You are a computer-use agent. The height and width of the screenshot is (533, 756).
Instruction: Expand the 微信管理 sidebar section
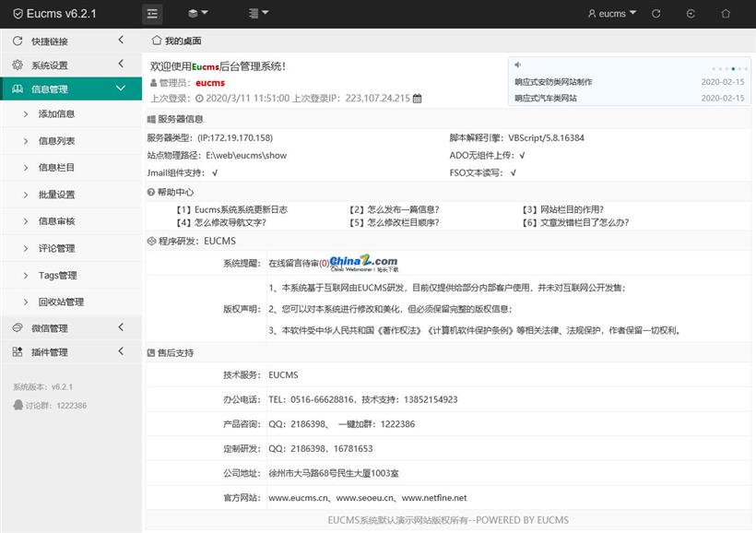click(121, 327)
